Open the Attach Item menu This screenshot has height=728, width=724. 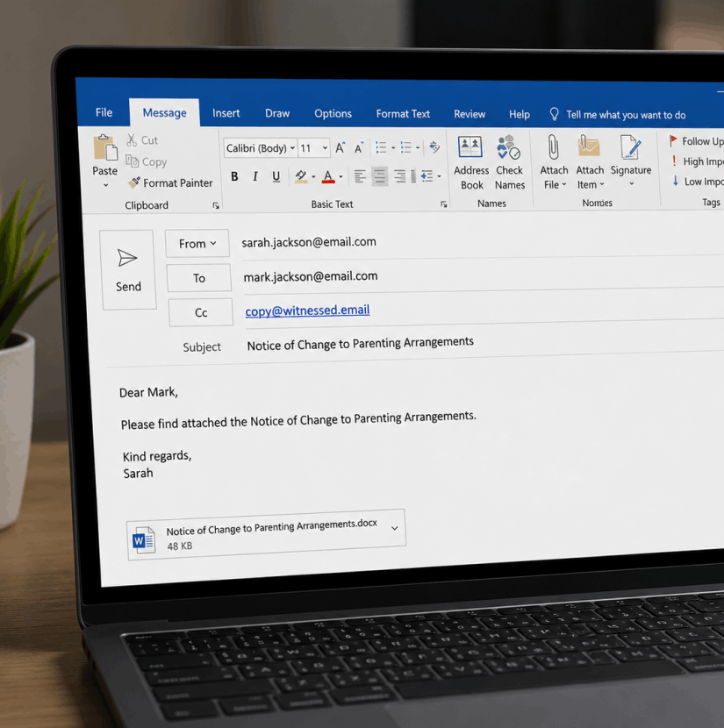pyautogui.click(x=590, y=162)
